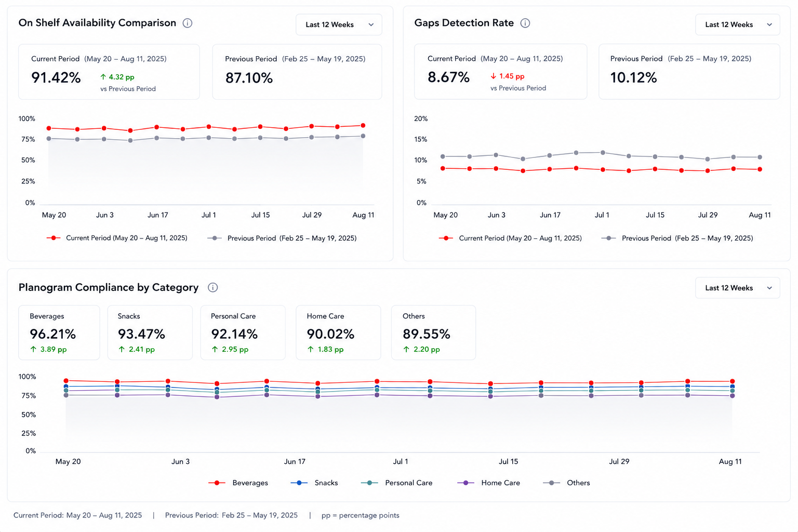Click the Jun 17 axis label in availability chart
This screenshot has width=798, height=532.
(x=158, y=215)
